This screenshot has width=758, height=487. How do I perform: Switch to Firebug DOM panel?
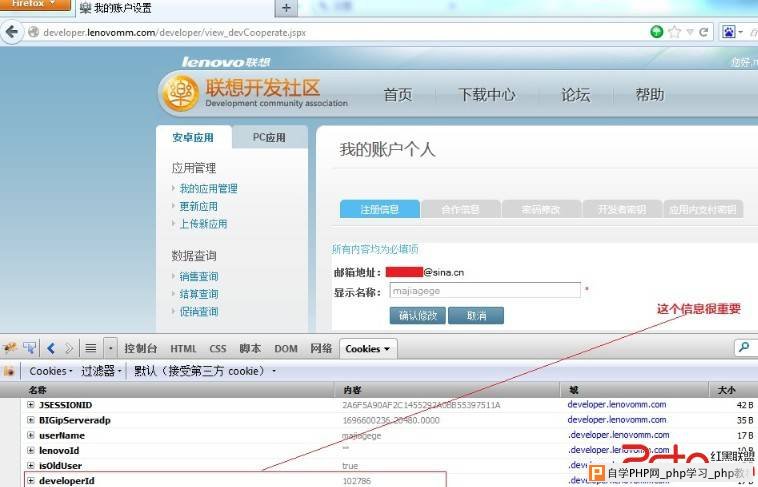(x=286, y=348)
